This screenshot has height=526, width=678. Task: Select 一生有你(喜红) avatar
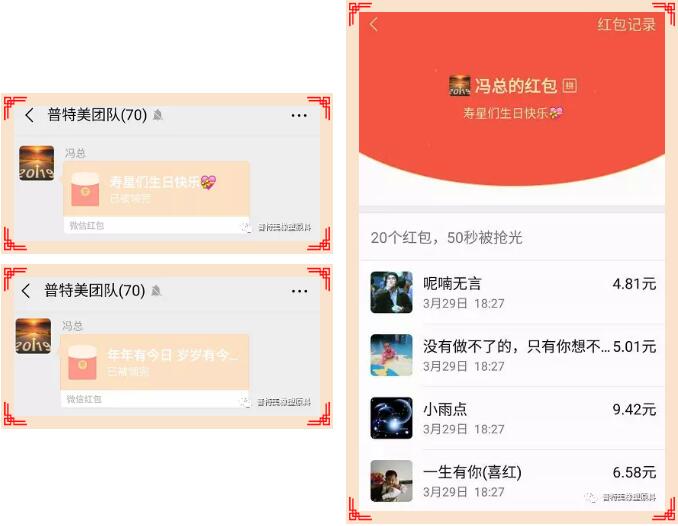click(391, 481)
